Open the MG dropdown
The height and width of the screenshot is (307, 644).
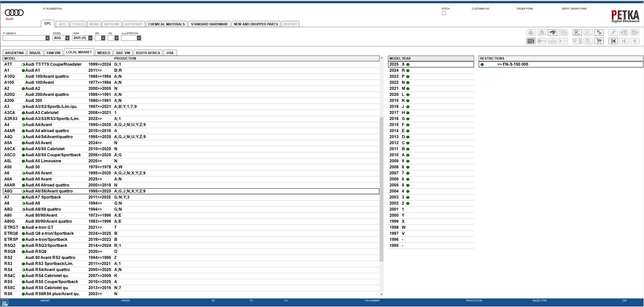pos(103,38)
